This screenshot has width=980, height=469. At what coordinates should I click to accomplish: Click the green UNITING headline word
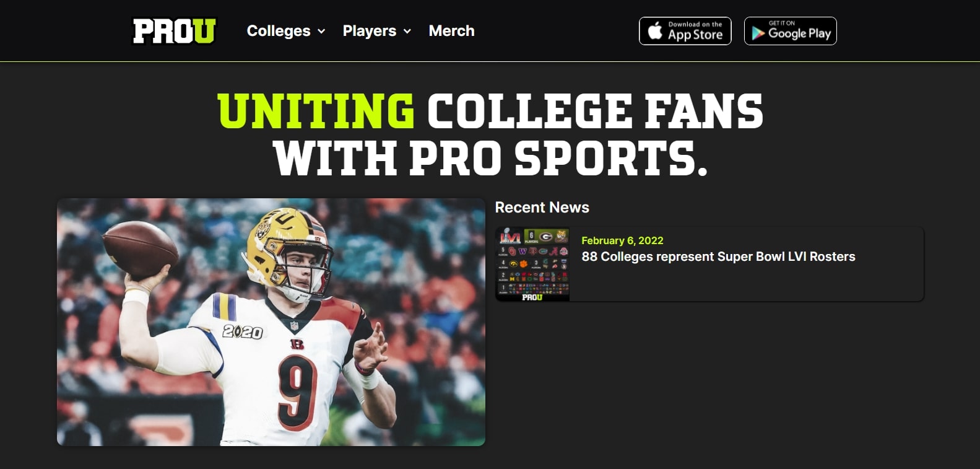coord(316,112)
